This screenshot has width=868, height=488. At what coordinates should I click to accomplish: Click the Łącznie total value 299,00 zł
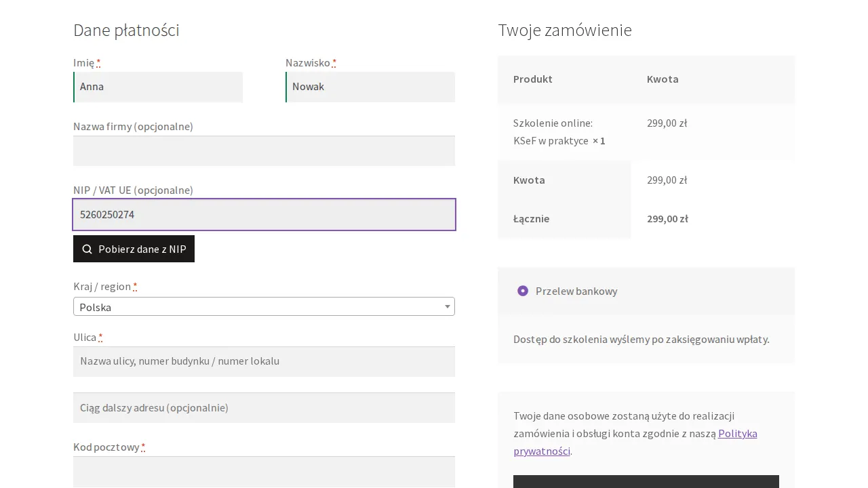(x=667, y=218)
